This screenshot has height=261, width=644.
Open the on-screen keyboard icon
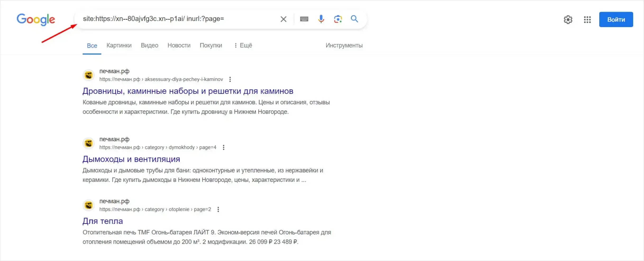(x=304, y=19)
